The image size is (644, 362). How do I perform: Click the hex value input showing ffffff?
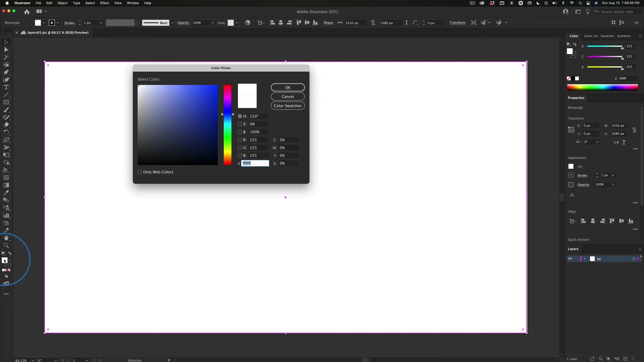pyautogui.click(x=255, y=163)
